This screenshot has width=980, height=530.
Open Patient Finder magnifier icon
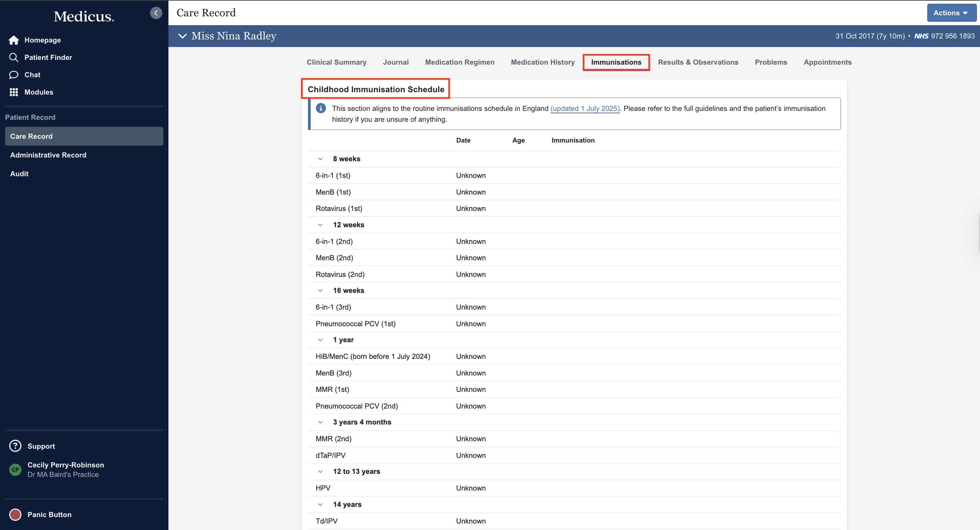point(14,57)
